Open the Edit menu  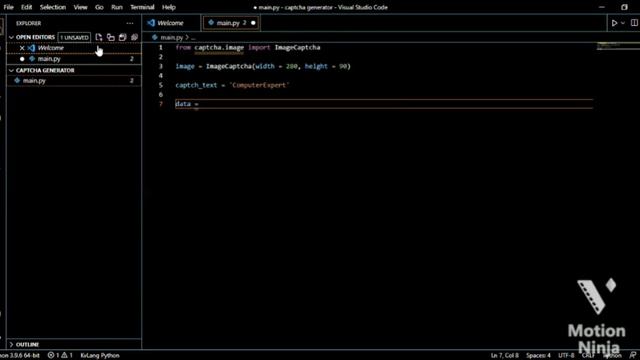[x=27, y=7]
